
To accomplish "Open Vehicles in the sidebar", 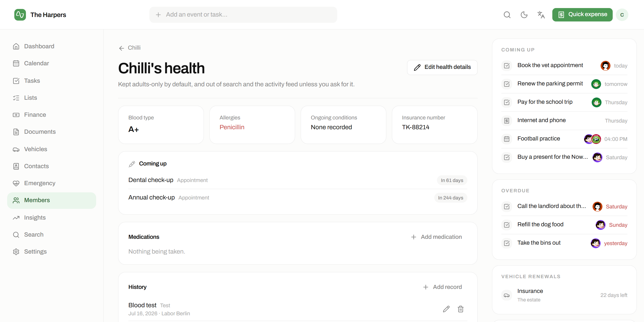I will (x=51, y=149).
